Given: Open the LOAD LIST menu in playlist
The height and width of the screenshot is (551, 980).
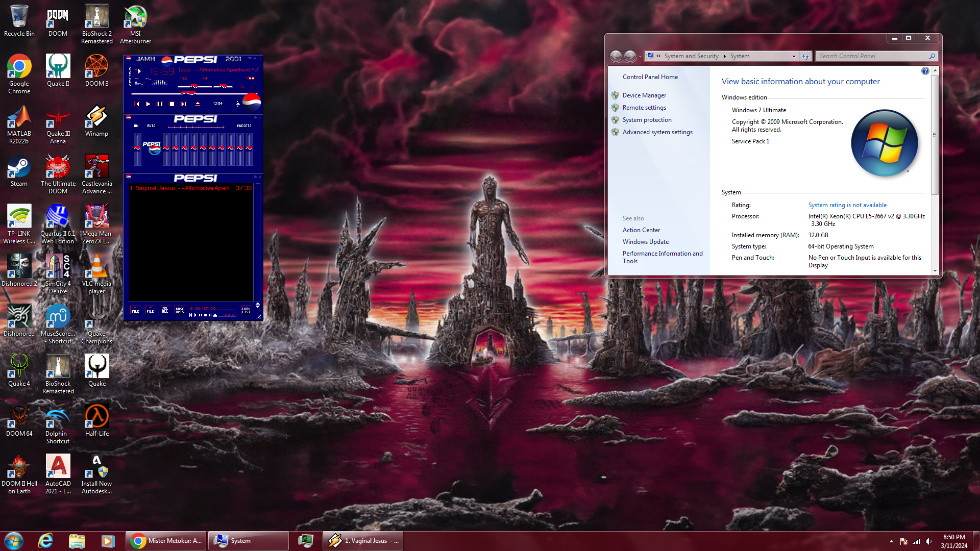Looking at the screenshot, I should (246, 310).
